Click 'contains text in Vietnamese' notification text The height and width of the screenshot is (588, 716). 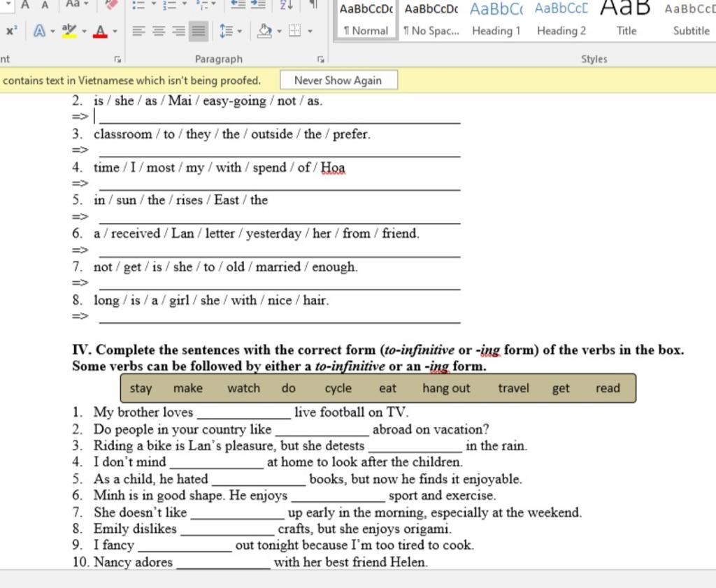click(x=131, y=80)
